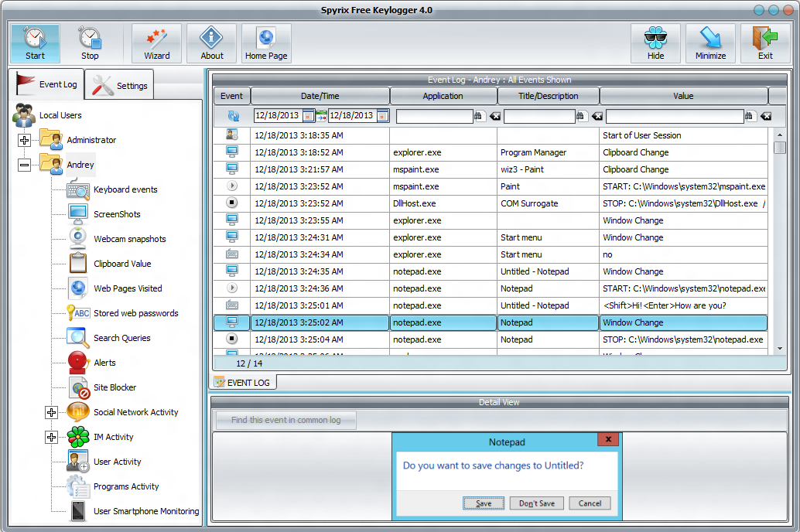The width and height of the screenshot is (800, 532).
Task: Sort by the Application column header
Action: click(443, 96)
